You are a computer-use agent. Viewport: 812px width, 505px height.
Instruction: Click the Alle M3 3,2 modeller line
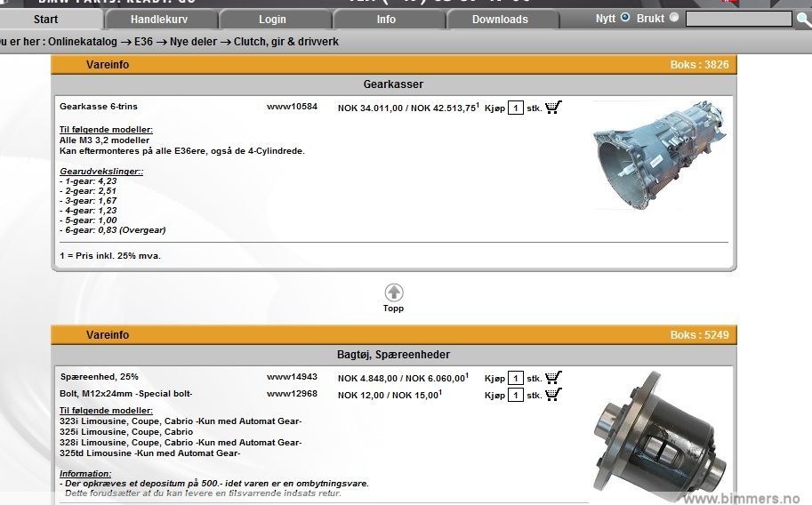tap(105, 140)
